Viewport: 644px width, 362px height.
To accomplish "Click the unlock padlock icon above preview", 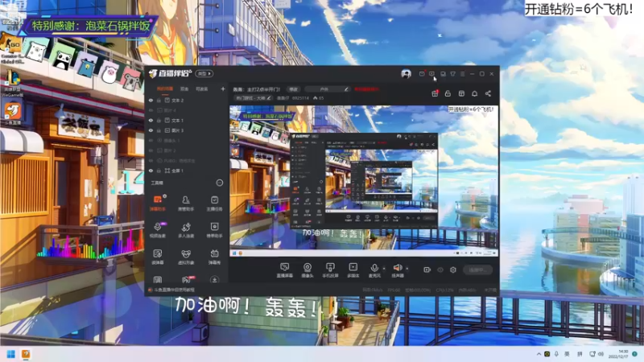I will tap(448, 93).
